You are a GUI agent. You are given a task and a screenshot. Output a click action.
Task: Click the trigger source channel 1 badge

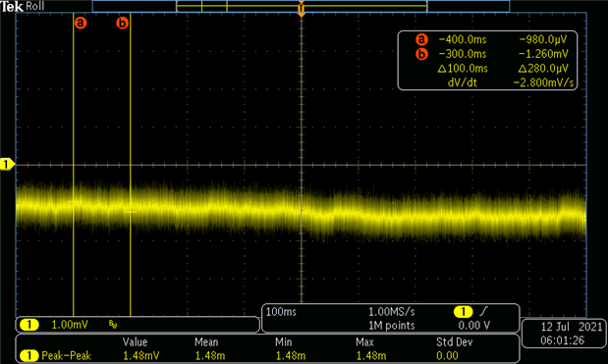point(463,312)
